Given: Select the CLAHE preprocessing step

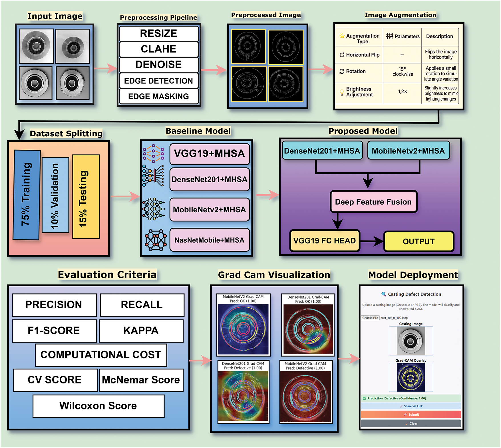Looking at the screenshot, I should tap(158, 49).
